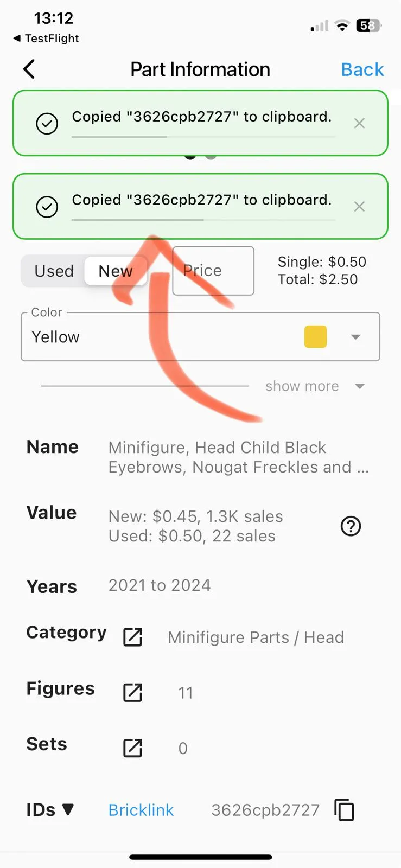Tap the yellow color swatch
This screenshot has width=401, height=868.
315,337
